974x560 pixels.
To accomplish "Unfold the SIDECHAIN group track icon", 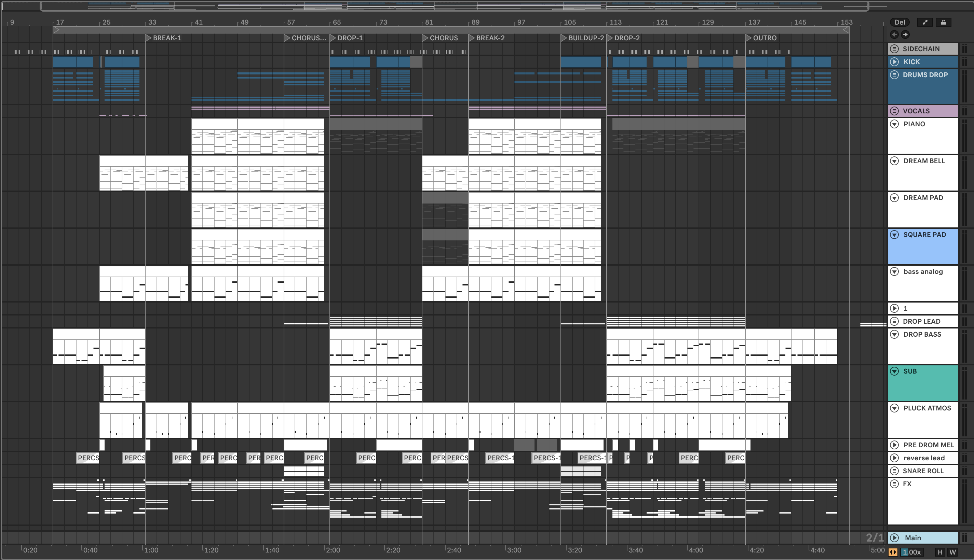I will point(894,49).
